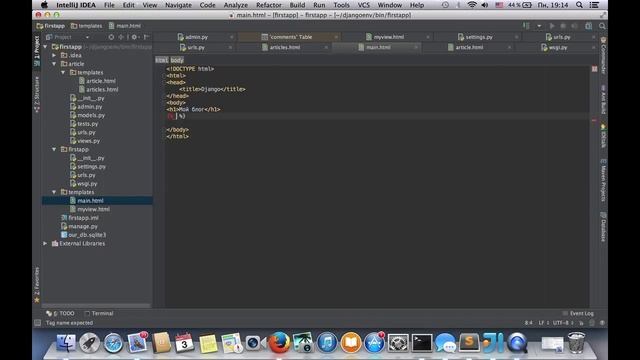Open the TODO tool window button
Screen dimensions: 640x360
click(x=61, y=313)
